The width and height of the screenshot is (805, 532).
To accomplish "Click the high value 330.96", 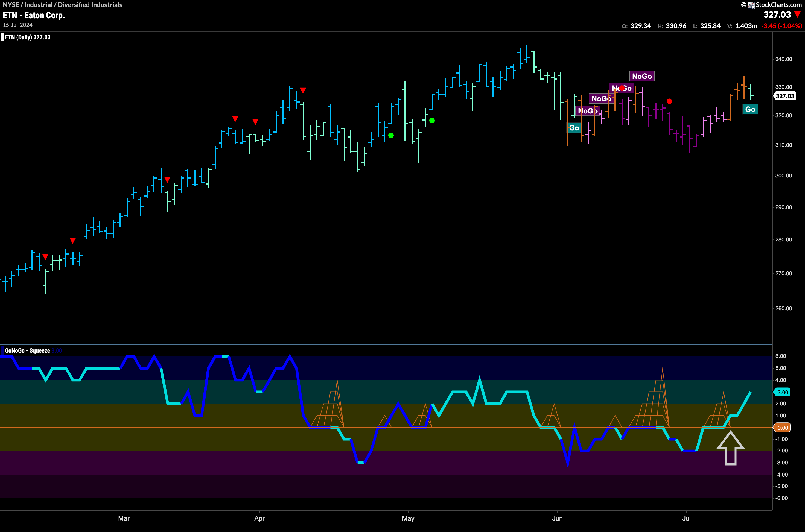I will (676, 26).
